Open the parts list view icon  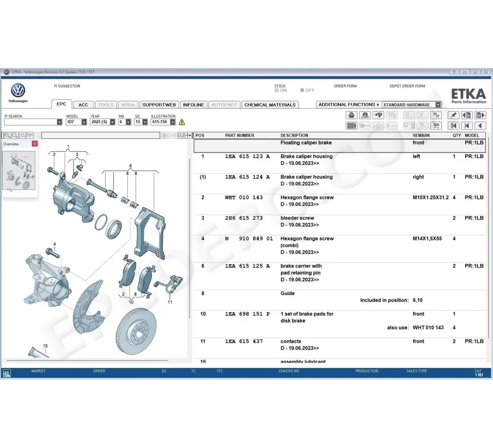click(x=351, y=126)
